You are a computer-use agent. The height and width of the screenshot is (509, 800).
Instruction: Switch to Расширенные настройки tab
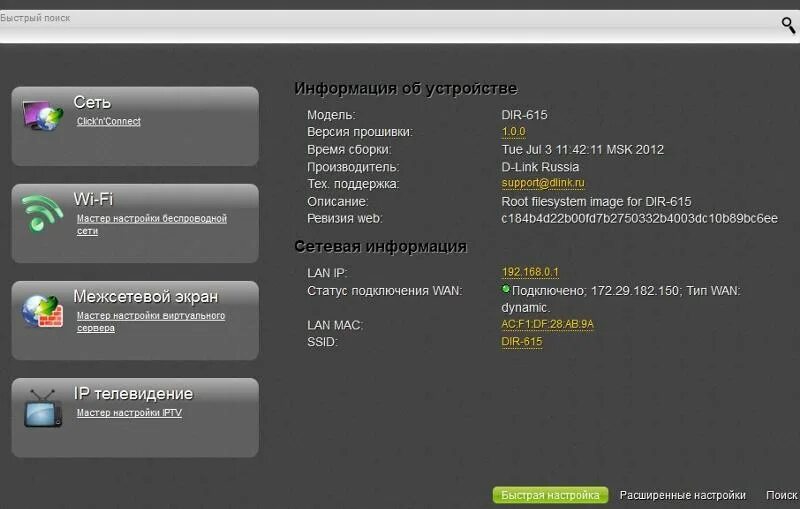(682, 495)
